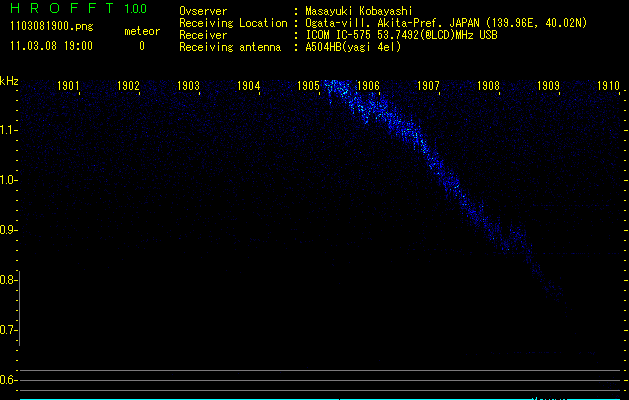Viewport: 629px width, 400px height.
Task: Click the 1909 time axis marker
Action: [x=548, y=85]
